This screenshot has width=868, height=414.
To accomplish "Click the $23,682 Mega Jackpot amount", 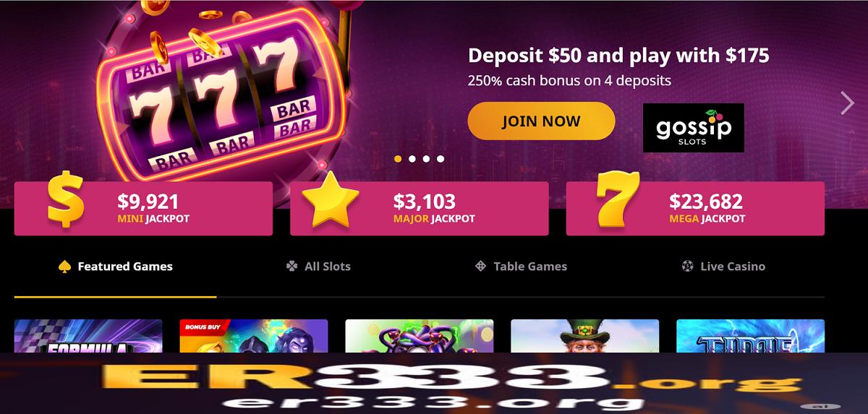I will point(706,201).
